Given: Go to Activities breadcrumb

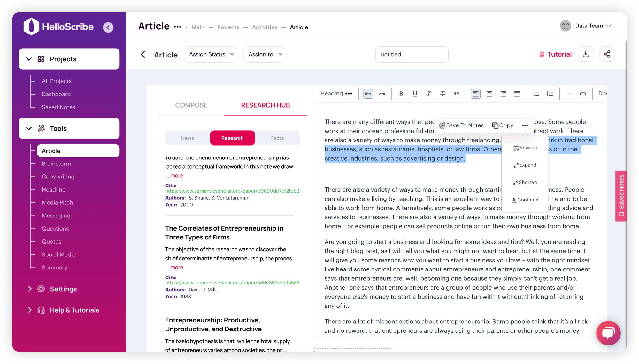Looking at the screenshot, I should coord(265,27).
